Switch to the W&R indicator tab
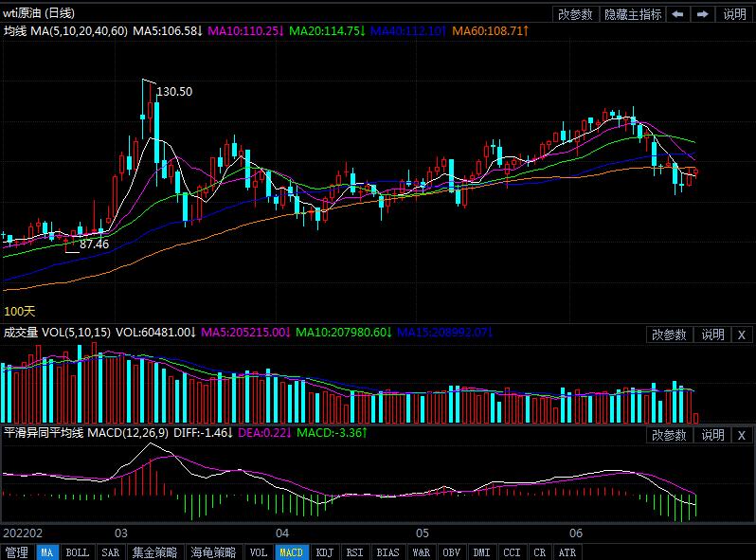 pyautogui.click(x=421, y=552)
